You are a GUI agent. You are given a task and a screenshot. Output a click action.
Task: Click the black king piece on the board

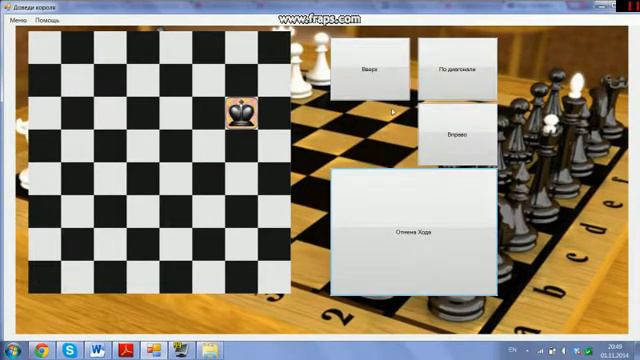pyautogui.click(x=242, y=113)
